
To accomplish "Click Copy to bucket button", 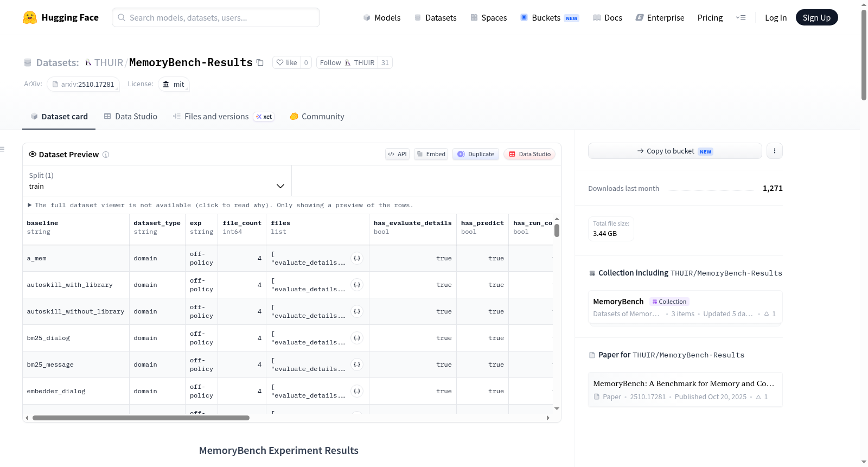I will click(x=675, y=151).
